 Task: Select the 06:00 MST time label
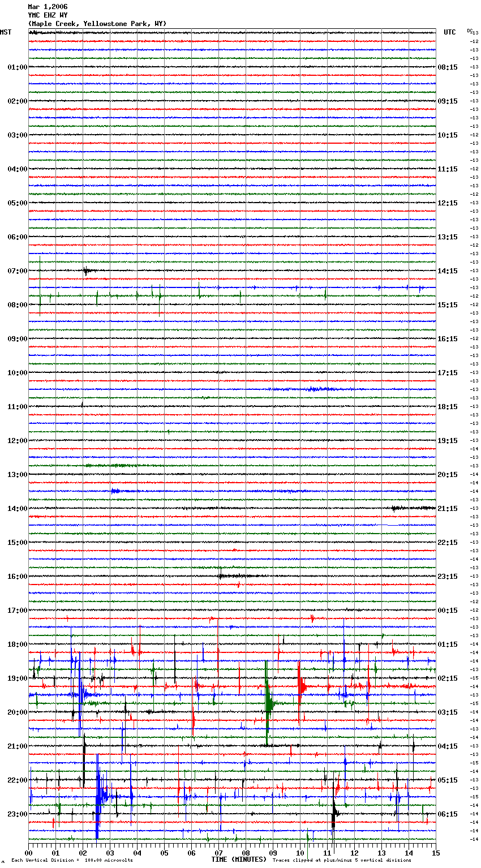pyautogui.click(x=18, y=237)
